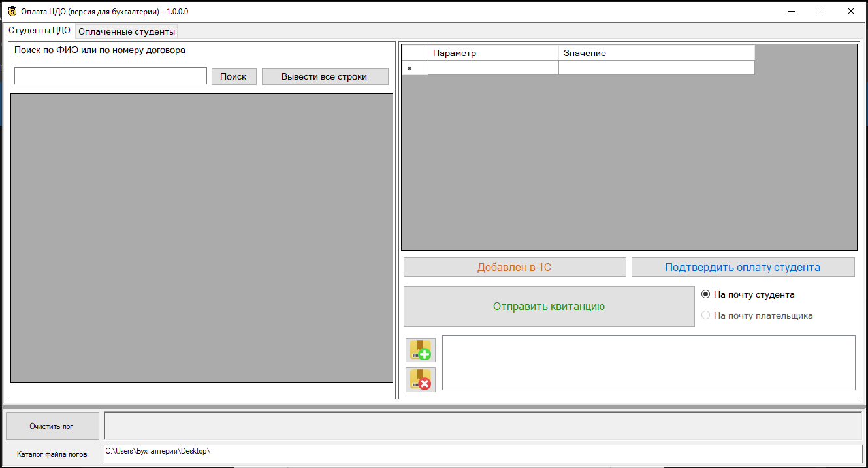
Task: Switch to the 'Оплаченные студенты' tab
Action: 126,31
